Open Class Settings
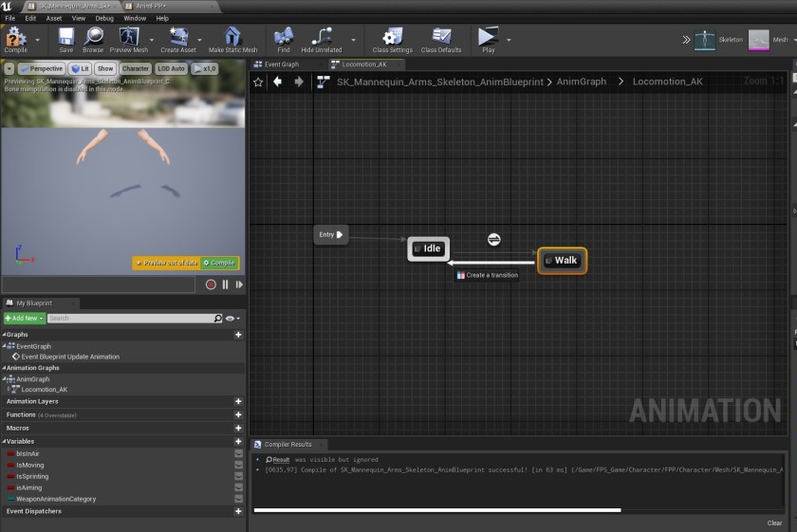Viewport: 797px width, 532px height. coord(392,38)
